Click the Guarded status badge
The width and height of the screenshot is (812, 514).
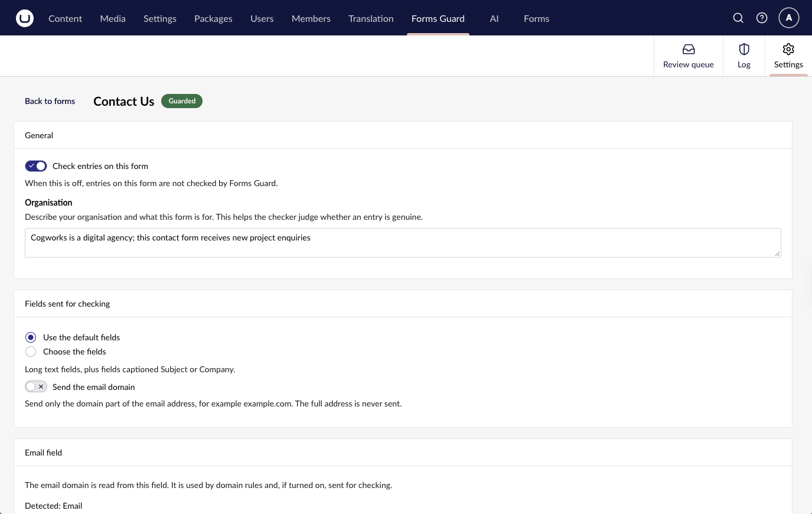click(x=182, y=101)
